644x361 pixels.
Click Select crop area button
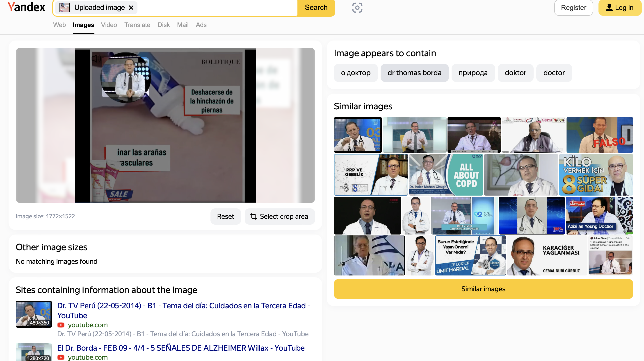pos(279,217)
